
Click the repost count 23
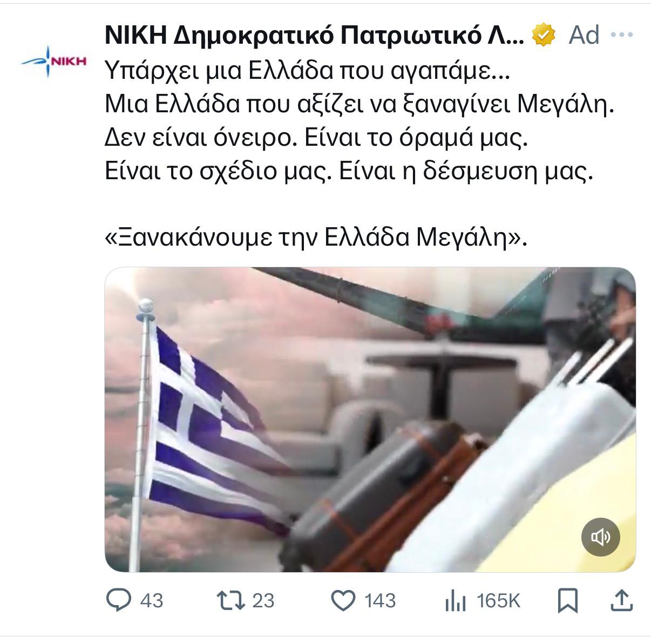[263, 601]
